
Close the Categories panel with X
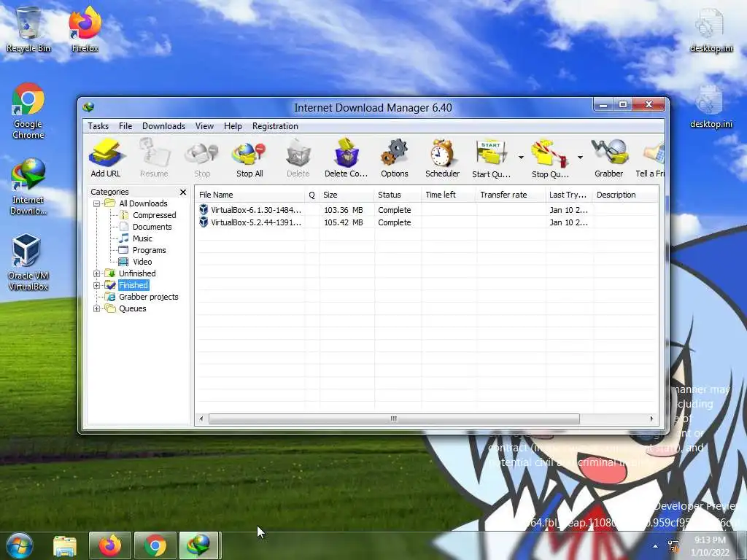183,192
